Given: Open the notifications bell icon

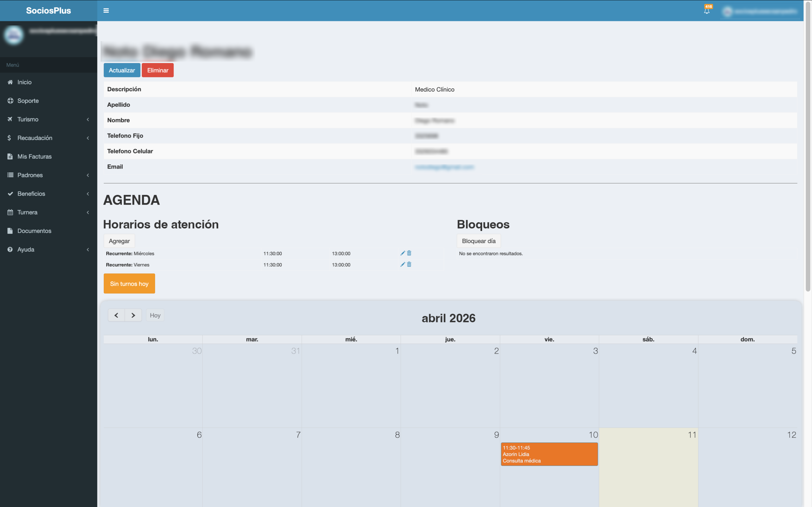Looking at the screenshot, I should click(707, 11).
